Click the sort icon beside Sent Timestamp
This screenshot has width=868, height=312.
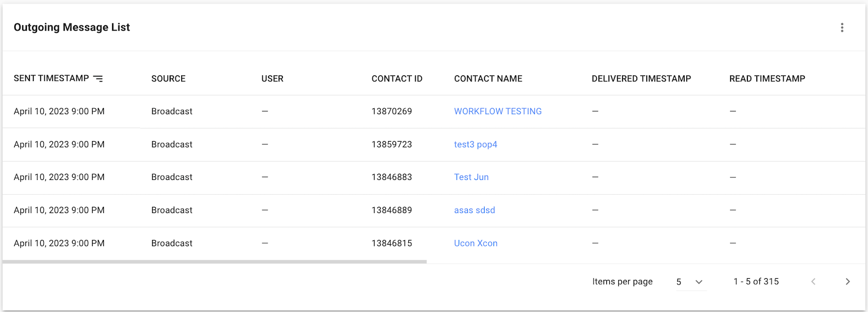98,78
